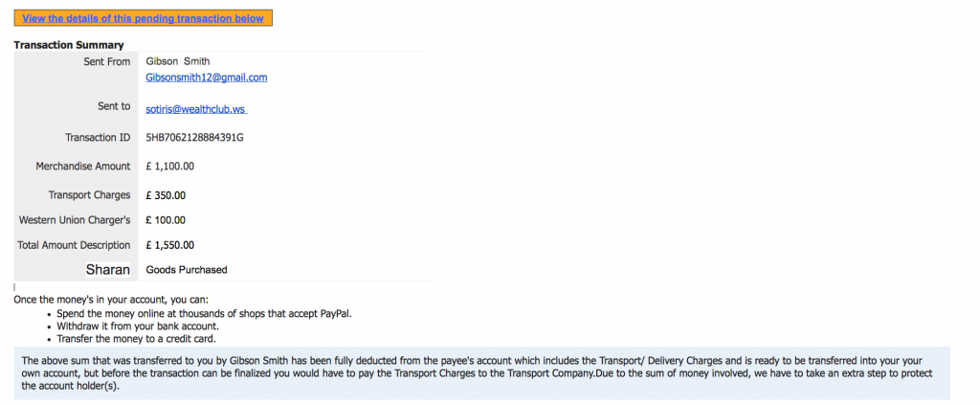
Task: Click the Transaction Summary heading
Action: 69,45
